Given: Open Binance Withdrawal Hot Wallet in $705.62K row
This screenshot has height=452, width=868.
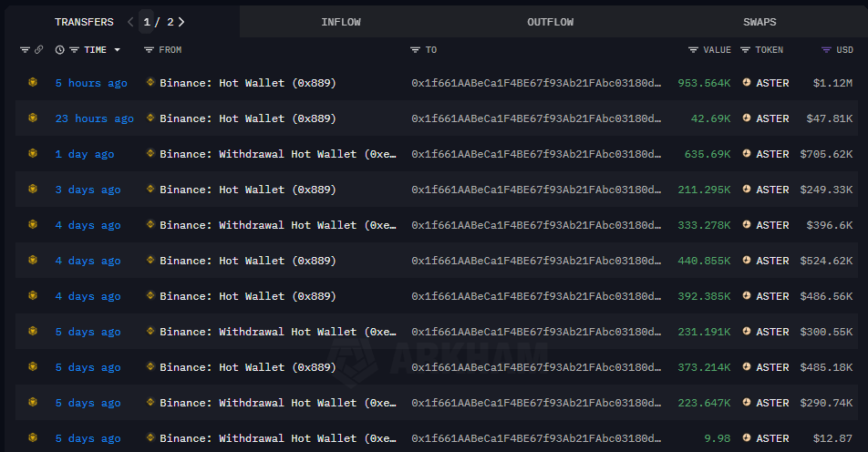Looking at the screenshot, I should [278, 154].
